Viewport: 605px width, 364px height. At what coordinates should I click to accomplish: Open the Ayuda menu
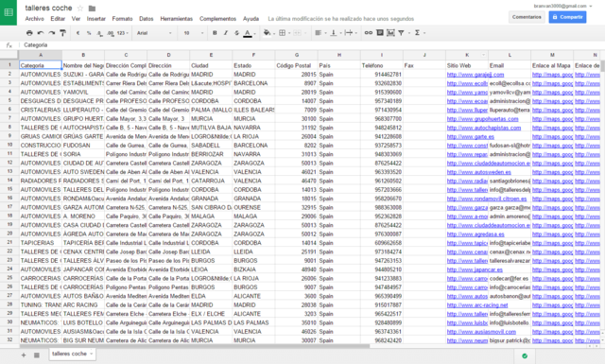[251, 19]
